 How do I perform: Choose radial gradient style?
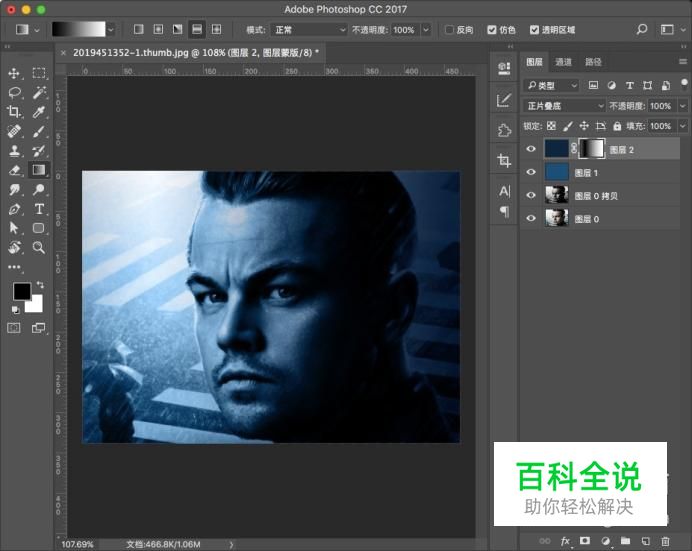point(158,30)
